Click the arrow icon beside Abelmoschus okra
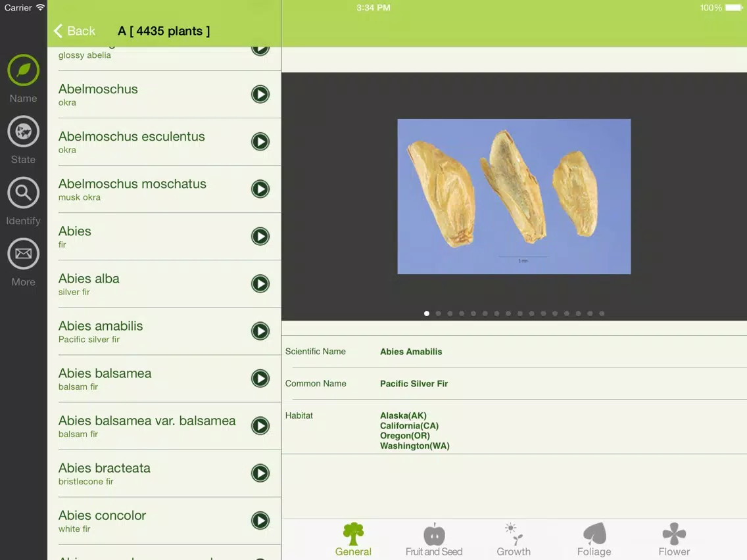747x560 pixels. pos(260,94)
